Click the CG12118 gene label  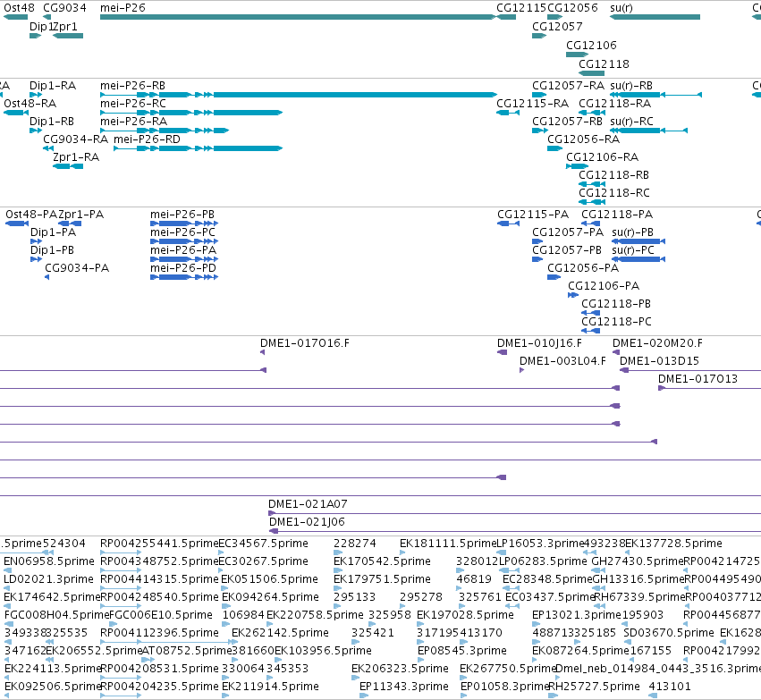tap(604, 64)
